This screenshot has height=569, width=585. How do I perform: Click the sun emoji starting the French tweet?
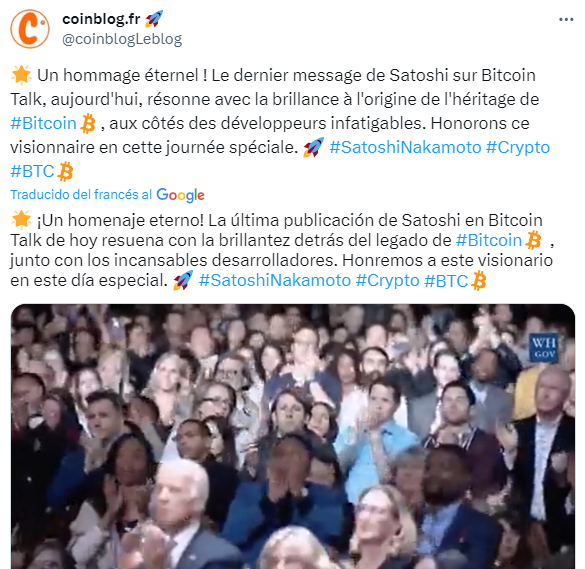(x=21, y=75)
